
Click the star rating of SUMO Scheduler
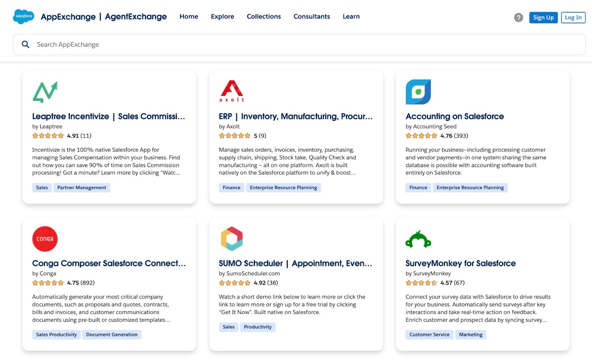click(x=235, y=283)
